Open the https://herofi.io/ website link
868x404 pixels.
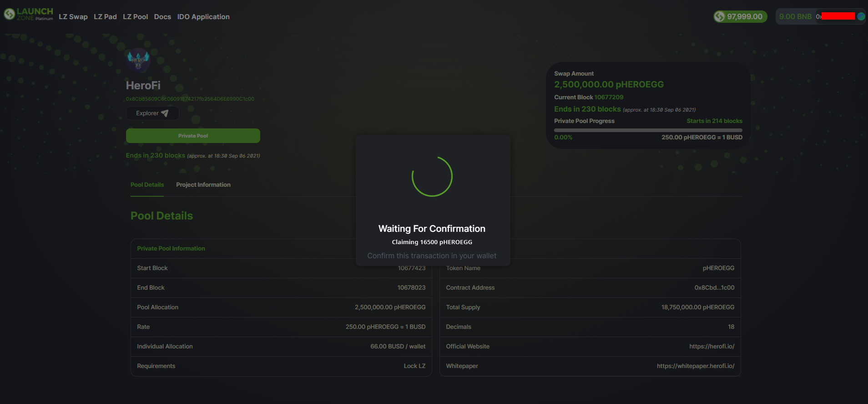[x=712, y=347]
